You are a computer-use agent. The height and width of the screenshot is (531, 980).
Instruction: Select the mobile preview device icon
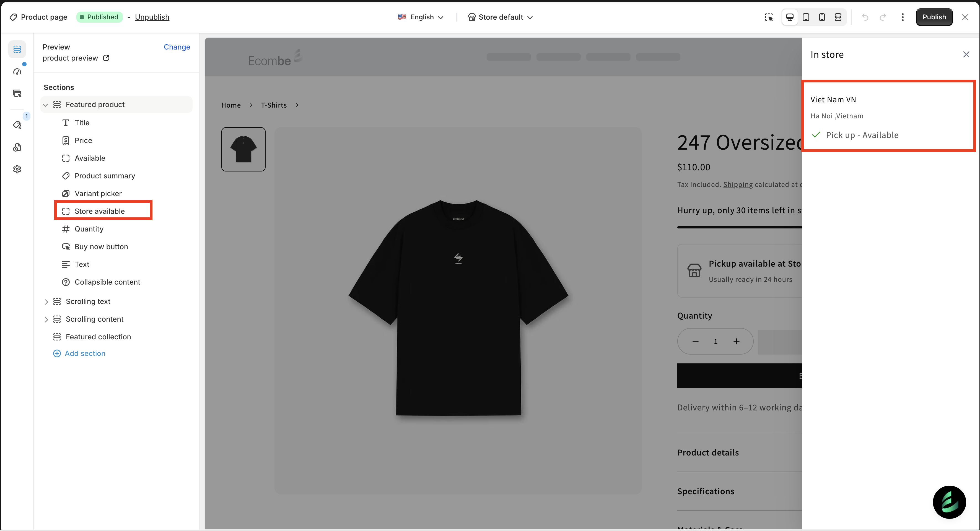[x=822, y=17]
